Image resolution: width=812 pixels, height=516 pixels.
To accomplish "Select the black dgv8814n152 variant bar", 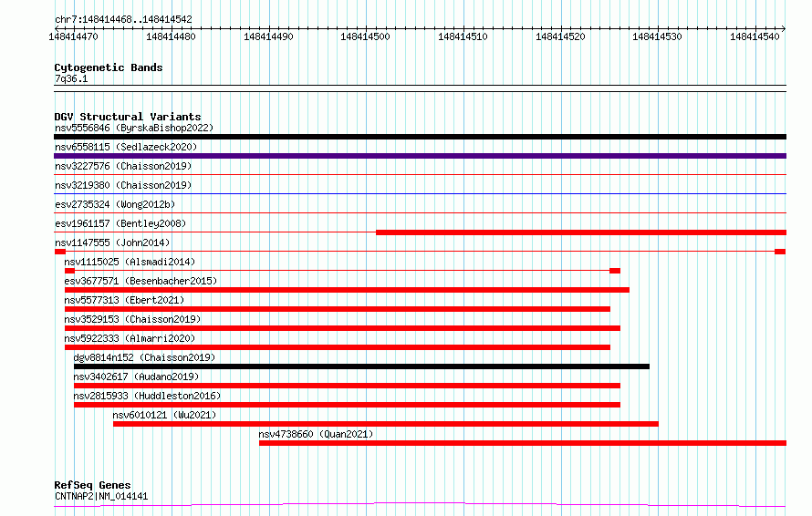I will 361,366.
